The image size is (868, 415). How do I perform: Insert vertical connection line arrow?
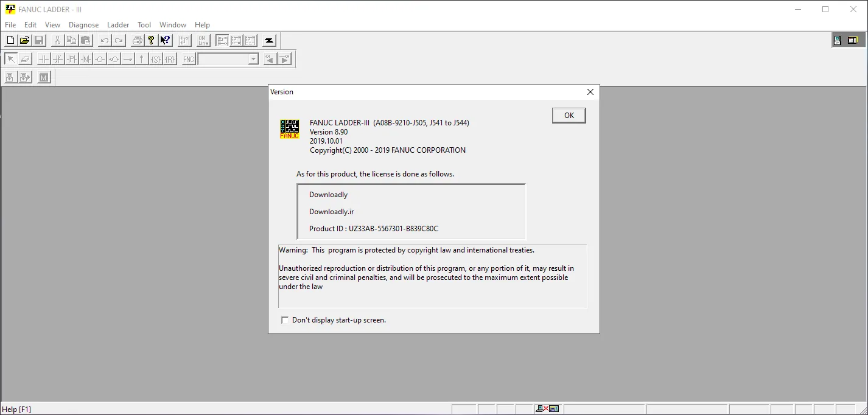coord(142,59)
